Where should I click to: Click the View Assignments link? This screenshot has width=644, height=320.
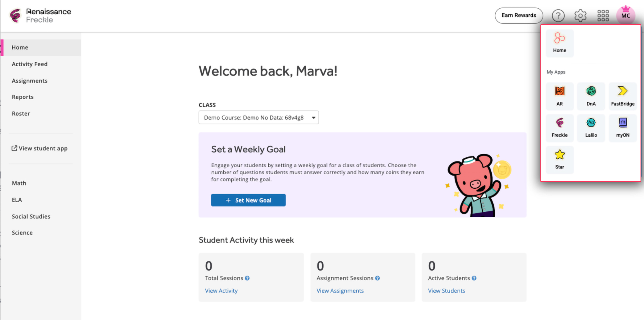340,290
